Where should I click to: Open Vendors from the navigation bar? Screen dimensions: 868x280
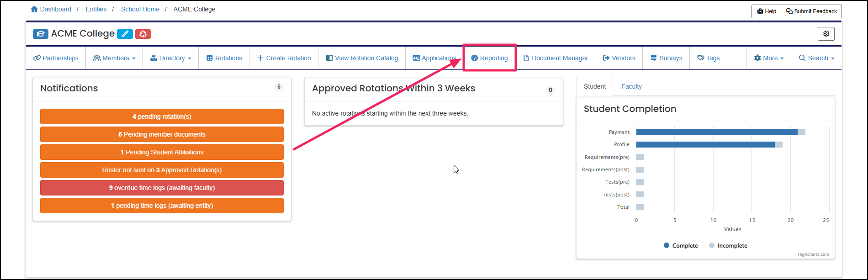(x=619, y=58)
